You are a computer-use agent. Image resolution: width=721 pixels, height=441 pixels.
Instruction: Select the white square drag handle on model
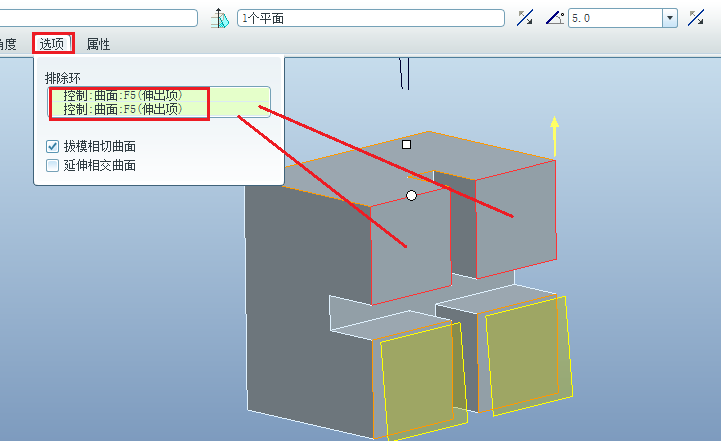(406, 145)
